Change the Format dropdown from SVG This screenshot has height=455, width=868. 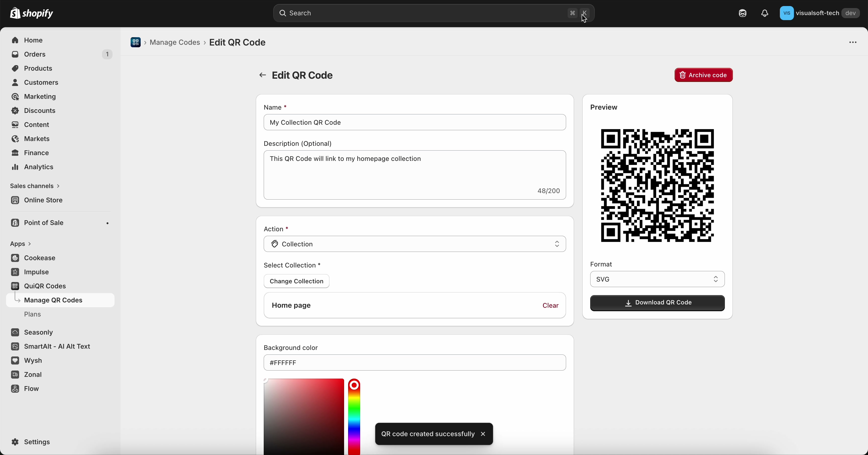(x=656, y=279)
